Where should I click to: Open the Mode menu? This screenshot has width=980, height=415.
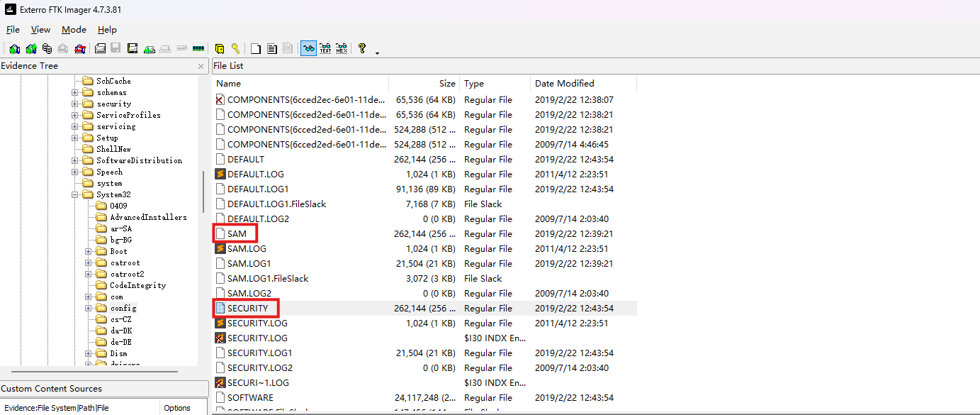pos(74,30)
